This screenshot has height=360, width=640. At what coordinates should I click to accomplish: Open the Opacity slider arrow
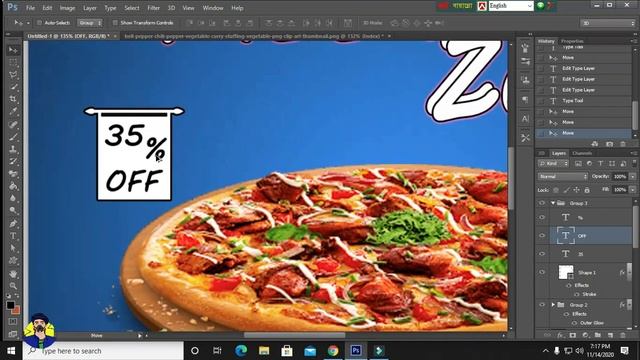[633, 177]
